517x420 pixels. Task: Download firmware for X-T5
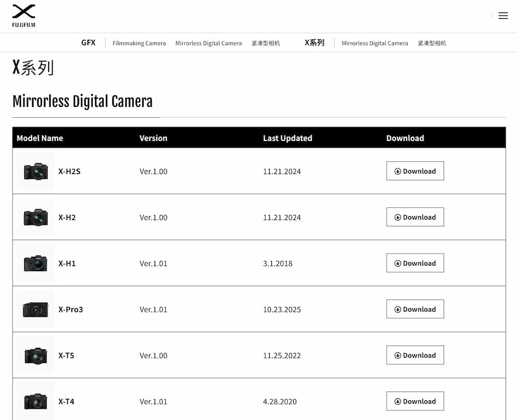[x=415, y=355]
